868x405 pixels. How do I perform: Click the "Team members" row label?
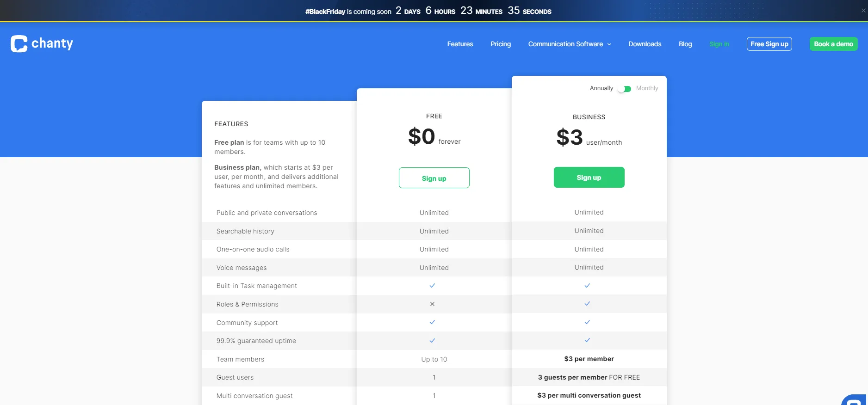point(241,359)
